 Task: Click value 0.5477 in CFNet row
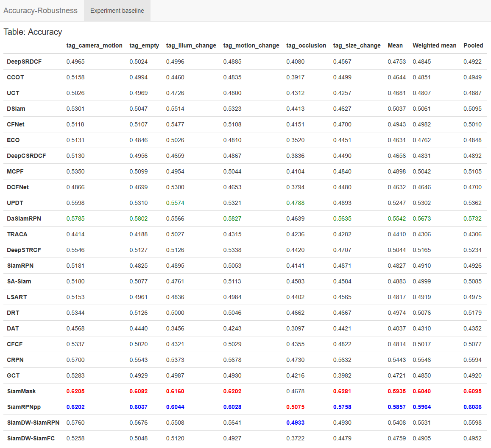pyautogui.click(x=175, y=124)
